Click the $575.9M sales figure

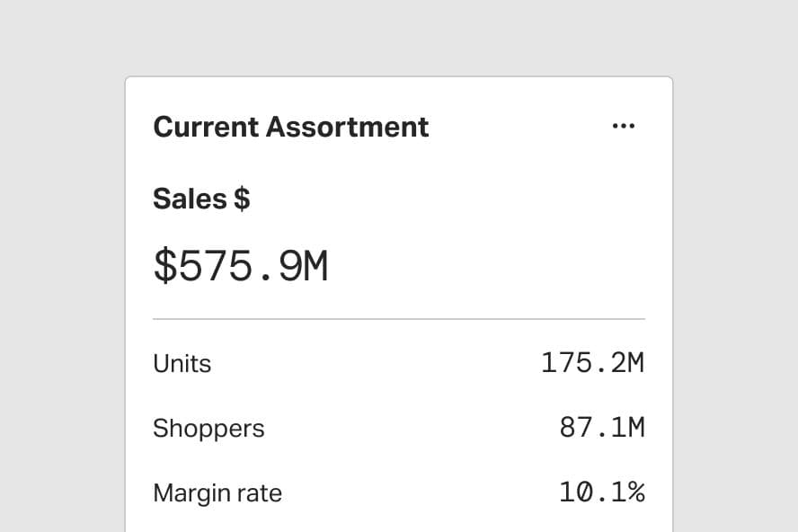pyautogui.click(x=241, y=267)
